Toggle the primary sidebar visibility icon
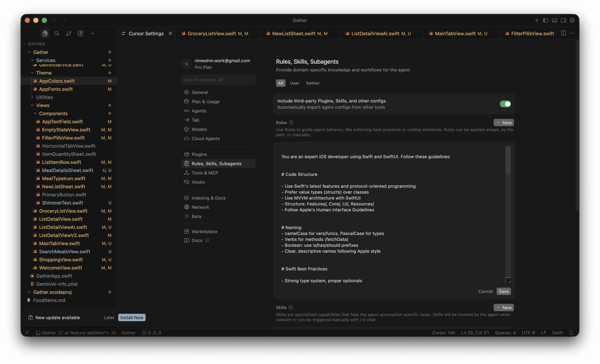 (546, 20)
